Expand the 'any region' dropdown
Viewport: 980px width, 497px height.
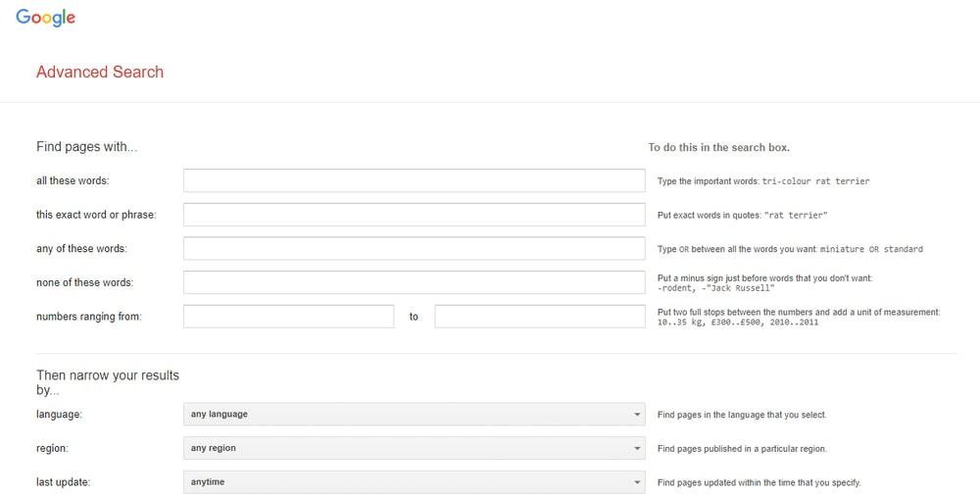click(414, 448)
